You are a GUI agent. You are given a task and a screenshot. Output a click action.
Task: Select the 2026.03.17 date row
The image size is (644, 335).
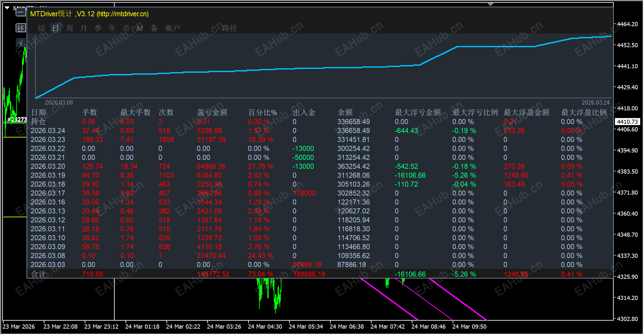coord(48,193)
